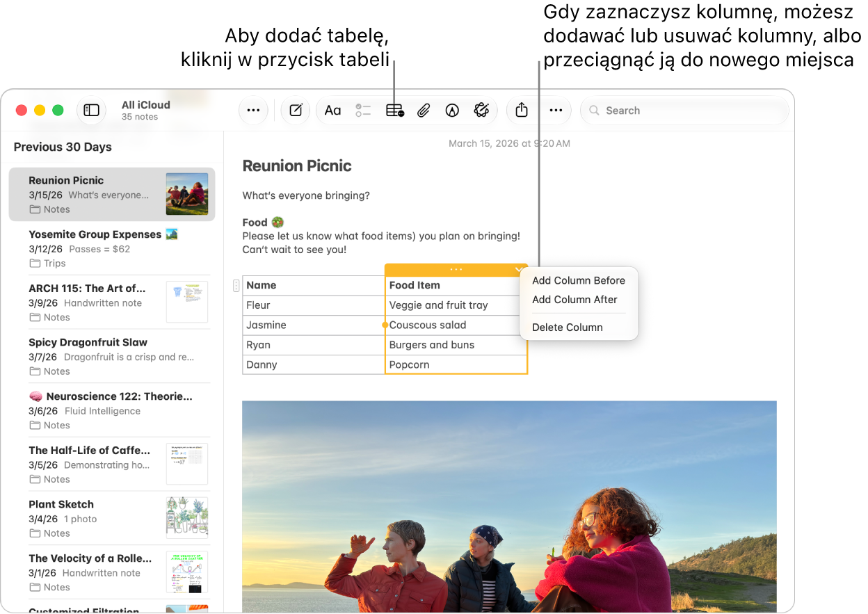This screenshot has width=868, height=614.
Task: Create a new note with compose icon
Action: 296,110
